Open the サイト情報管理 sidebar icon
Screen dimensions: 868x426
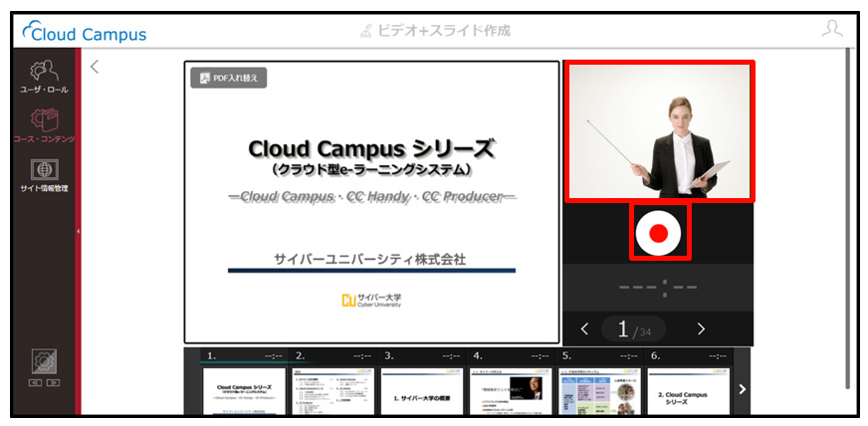coord(44,176)
